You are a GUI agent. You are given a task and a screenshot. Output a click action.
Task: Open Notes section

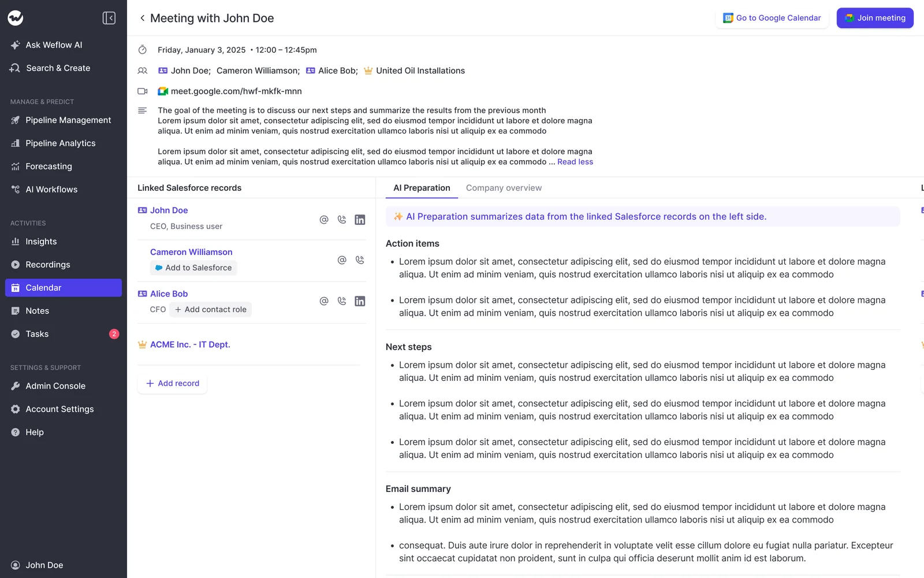[x=64, y=311]
